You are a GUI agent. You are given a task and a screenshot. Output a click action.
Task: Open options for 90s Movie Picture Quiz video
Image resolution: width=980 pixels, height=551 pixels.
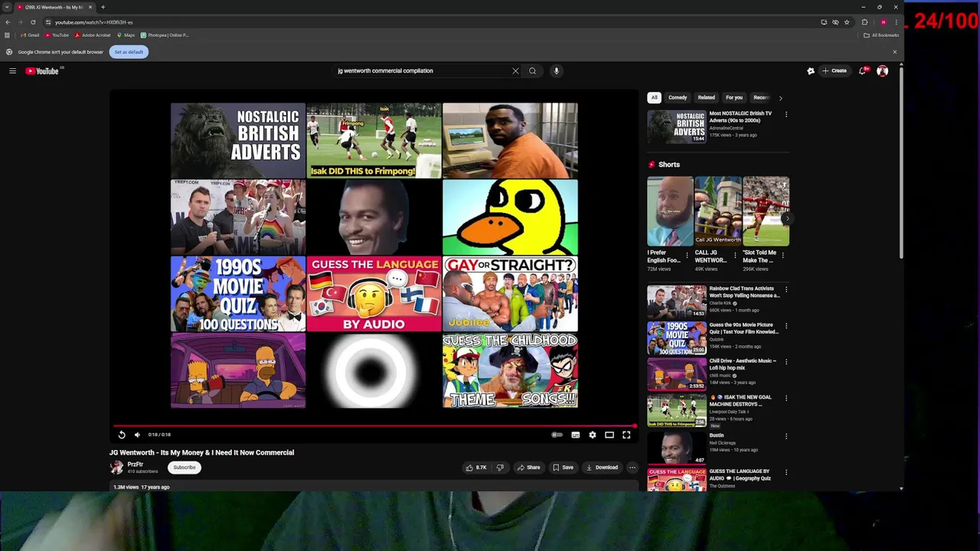(x=786, y=326)
